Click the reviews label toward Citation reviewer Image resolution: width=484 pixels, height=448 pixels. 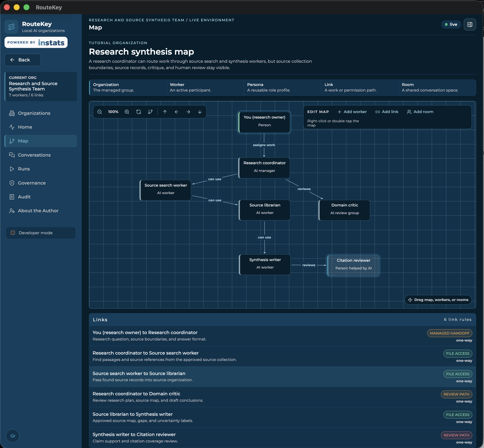309,265
